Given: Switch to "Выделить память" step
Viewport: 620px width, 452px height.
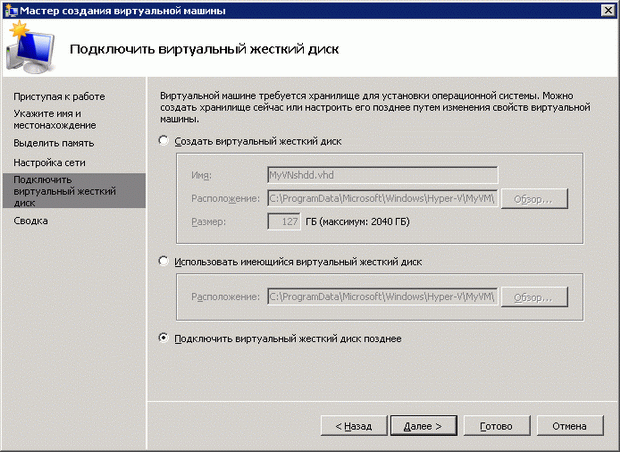Looking at the screenshot, I should click(x=53, y=144).
